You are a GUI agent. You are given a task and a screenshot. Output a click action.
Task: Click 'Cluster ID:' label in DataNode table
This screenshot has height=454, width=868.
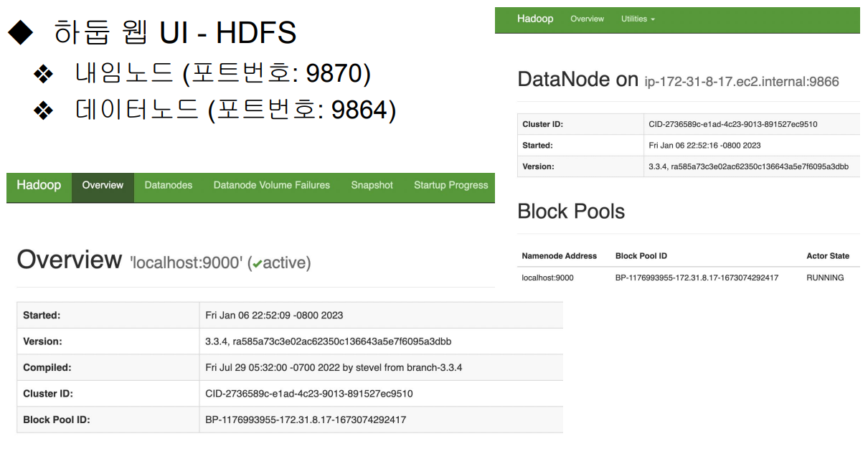[543, 124]
